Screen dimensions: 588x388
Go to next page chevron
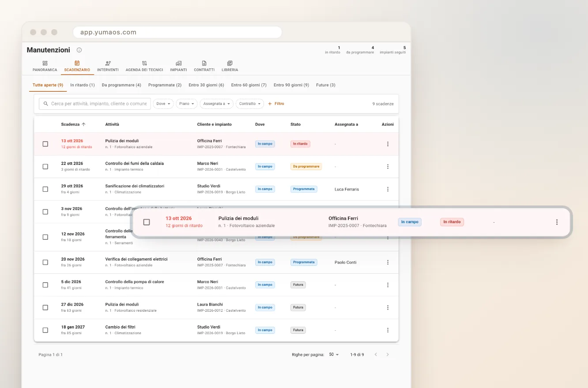coord(388,354)
